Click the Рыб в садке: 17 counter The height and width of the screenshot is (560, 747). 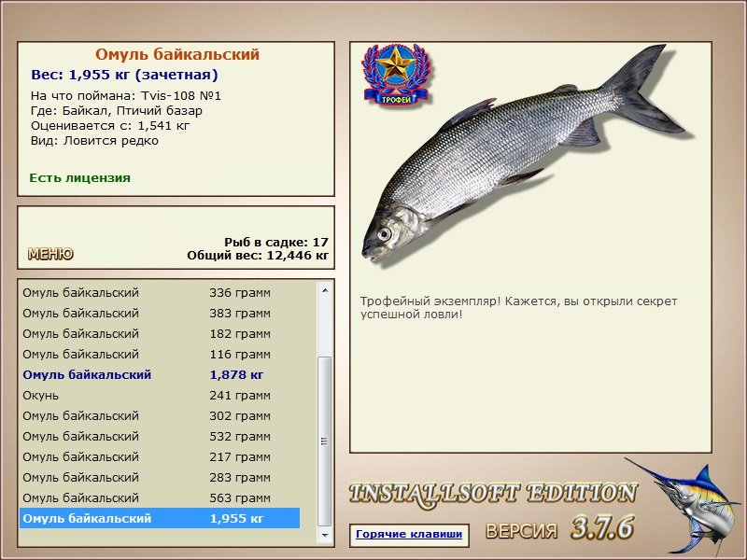click(x=276, y=242)
